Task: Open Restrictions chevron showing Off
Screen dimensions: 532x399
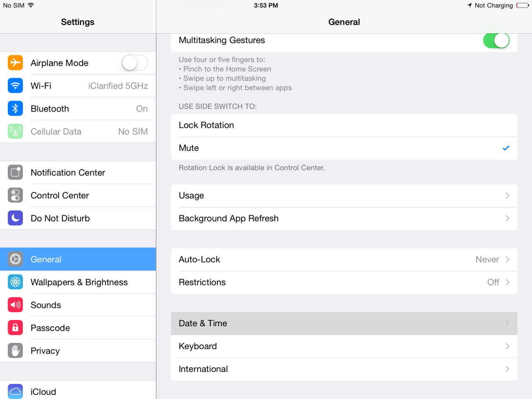Action: click(x=507, y=282)
